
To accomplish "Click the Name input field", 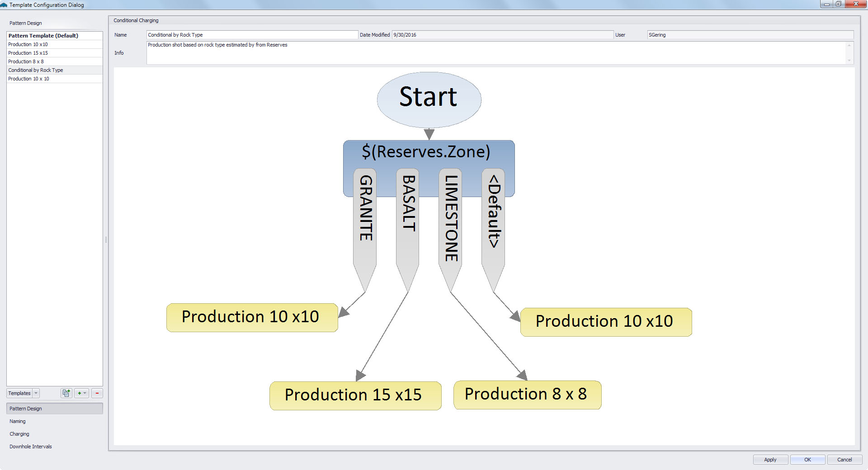I will click(252, 35).
